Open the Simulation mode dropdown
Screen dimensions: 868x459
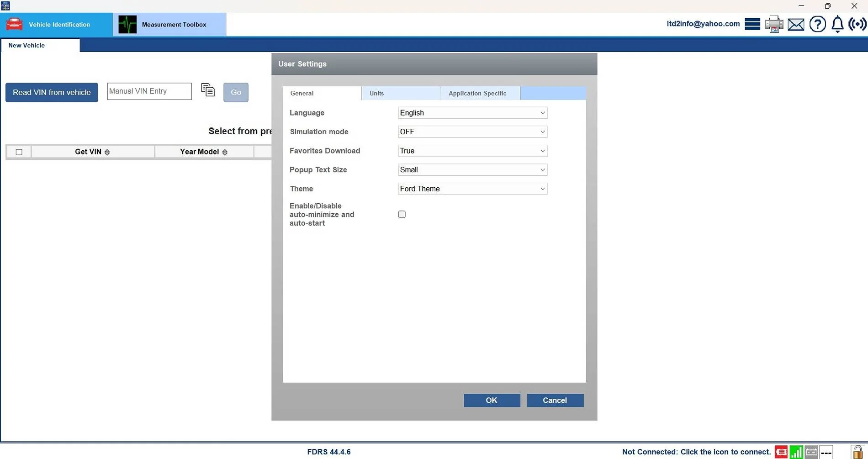pyautogui.click(x=472, y=132)
